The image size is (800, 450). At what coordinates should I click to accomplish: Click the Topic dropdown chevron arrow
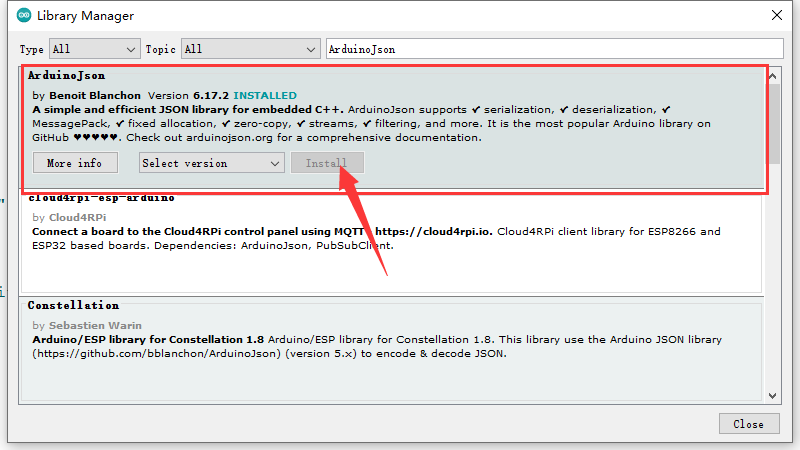(x=311, y=49)
